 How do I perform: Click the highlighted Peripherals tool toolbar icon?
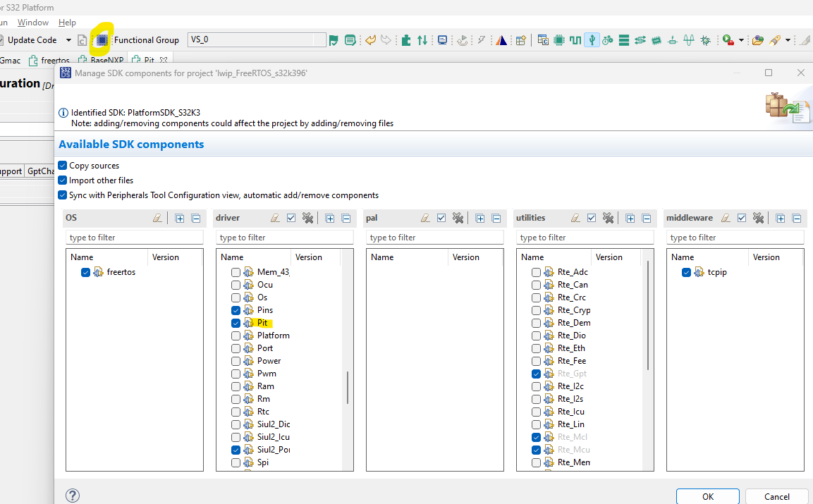102,39
